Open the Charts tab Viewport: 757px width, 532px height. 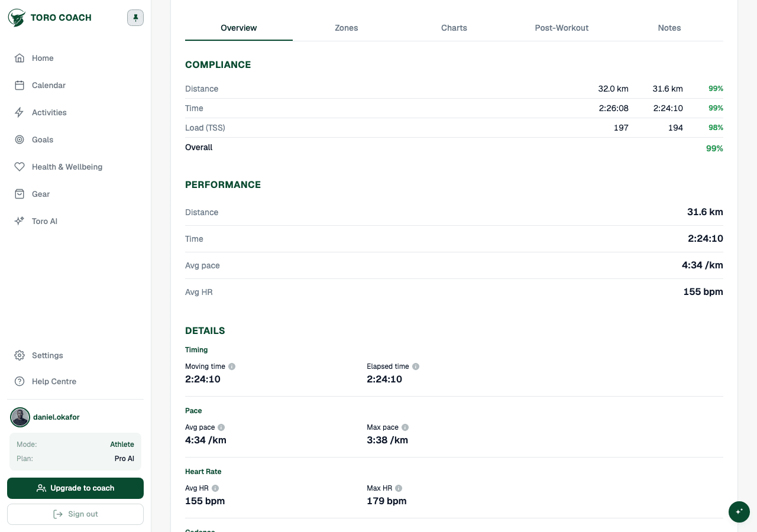tap(454, 28)
